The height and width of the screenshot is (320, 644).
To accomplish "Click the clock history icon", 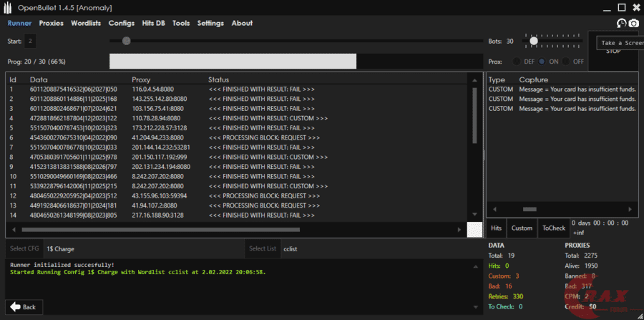I will click(621, 23).
